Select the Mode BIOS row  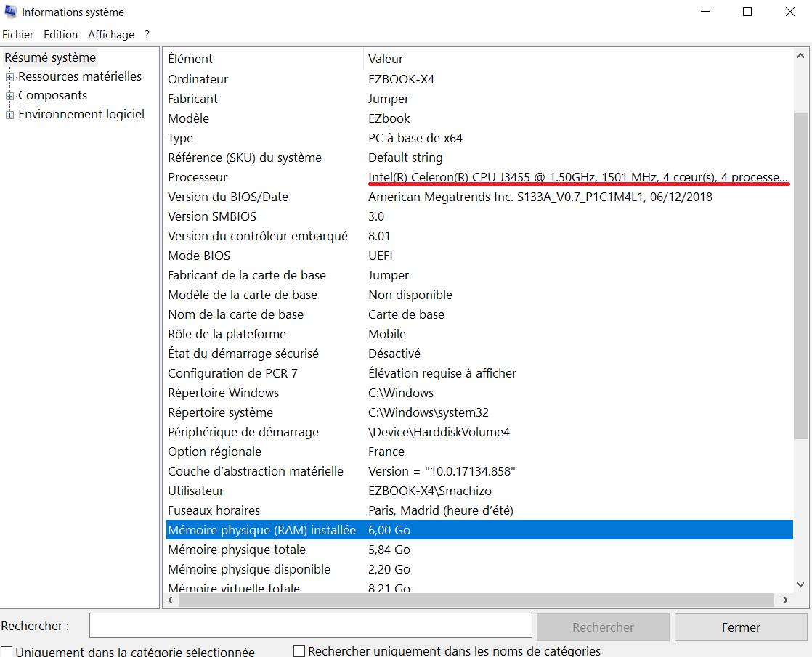[479, 256]
